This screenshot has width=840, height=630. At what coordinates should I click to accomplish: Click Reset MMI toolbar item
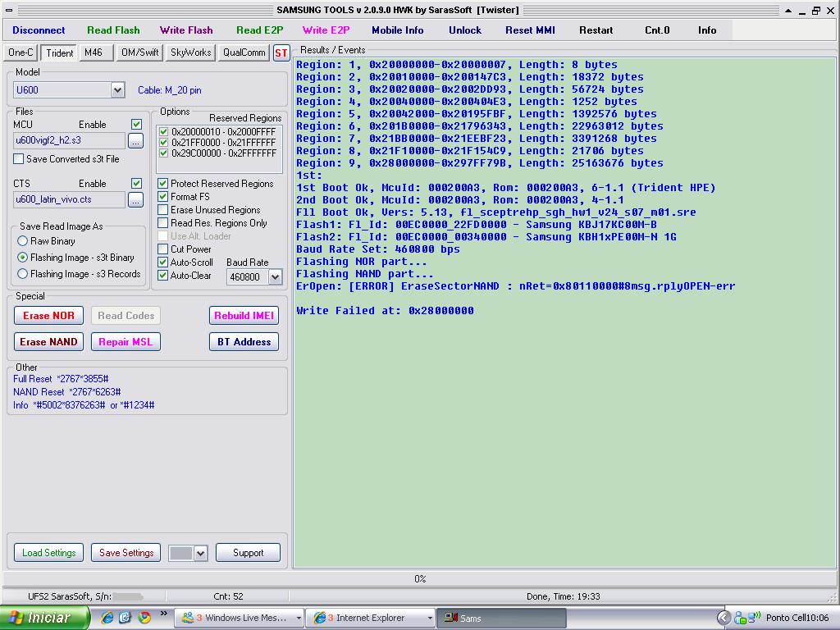point(530,30)
